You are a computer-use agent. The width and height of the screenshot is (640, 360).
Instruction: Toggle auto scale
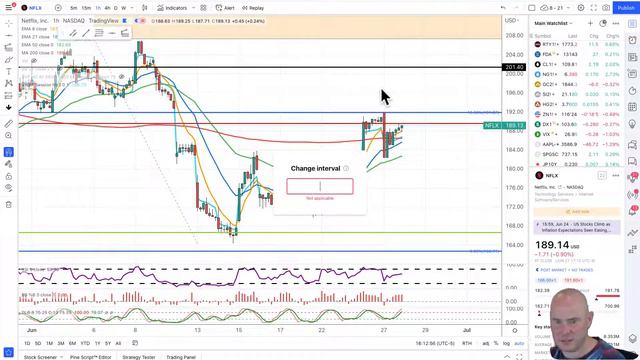click(x=519, y=343)
